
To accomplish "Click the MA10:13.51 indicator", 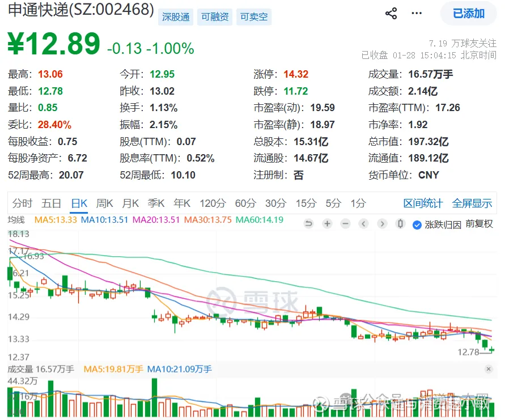I will (104, 220).
